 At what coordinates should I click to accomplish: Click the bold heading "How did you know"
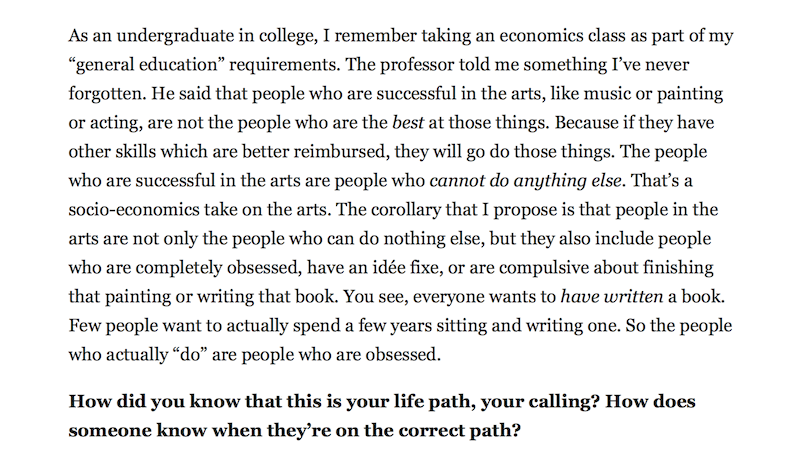[x=154, y=402]
